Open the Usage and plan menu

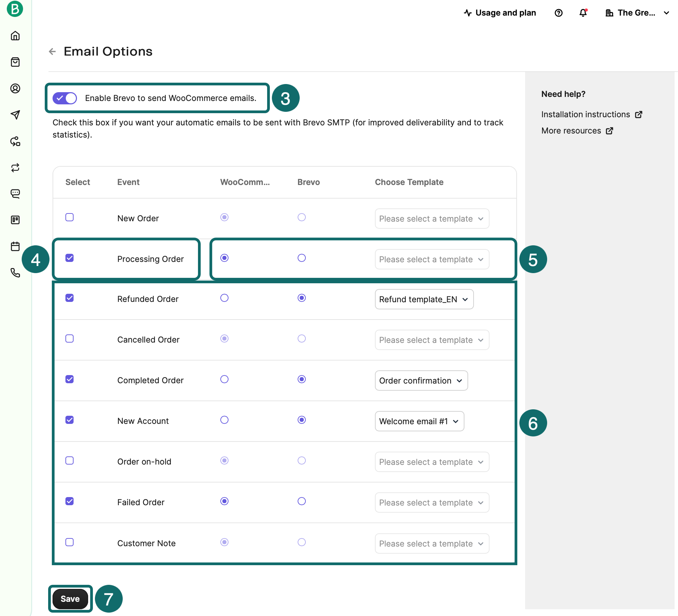coord(500,13)
